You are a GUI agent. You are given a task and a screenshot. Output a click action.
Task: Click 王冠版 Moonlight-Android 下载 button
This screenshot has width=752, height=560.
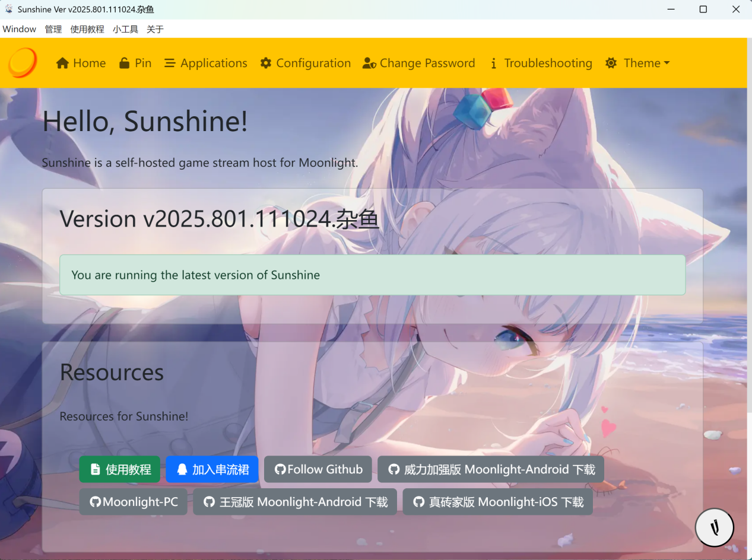(295, 502)
